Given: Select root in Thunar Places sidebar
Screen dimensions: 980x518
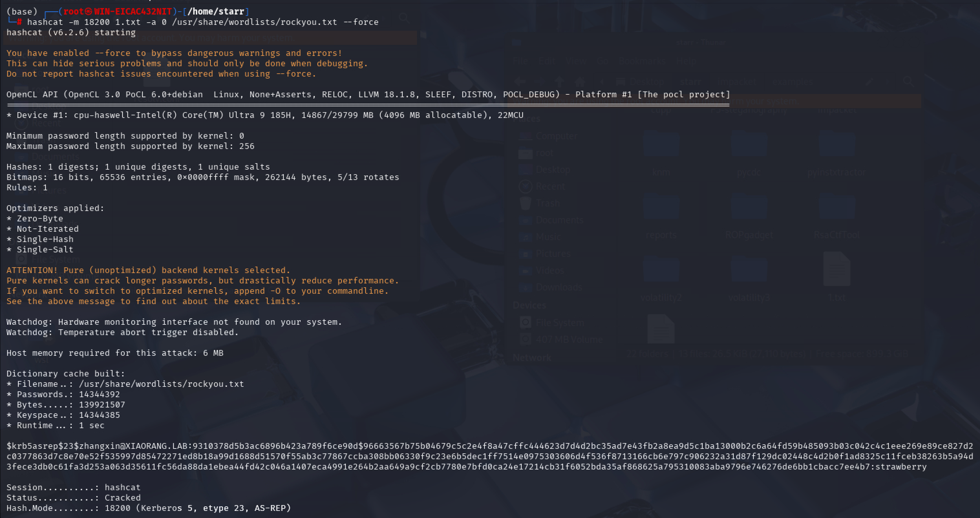Looking at the screenshot, I should pos(537,153).
